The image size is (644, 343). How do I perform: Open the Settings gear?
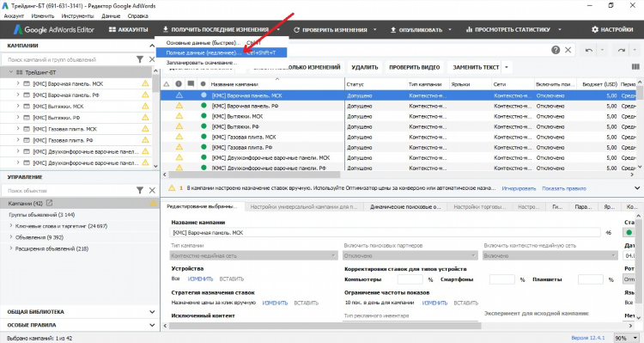pos(612,29)
